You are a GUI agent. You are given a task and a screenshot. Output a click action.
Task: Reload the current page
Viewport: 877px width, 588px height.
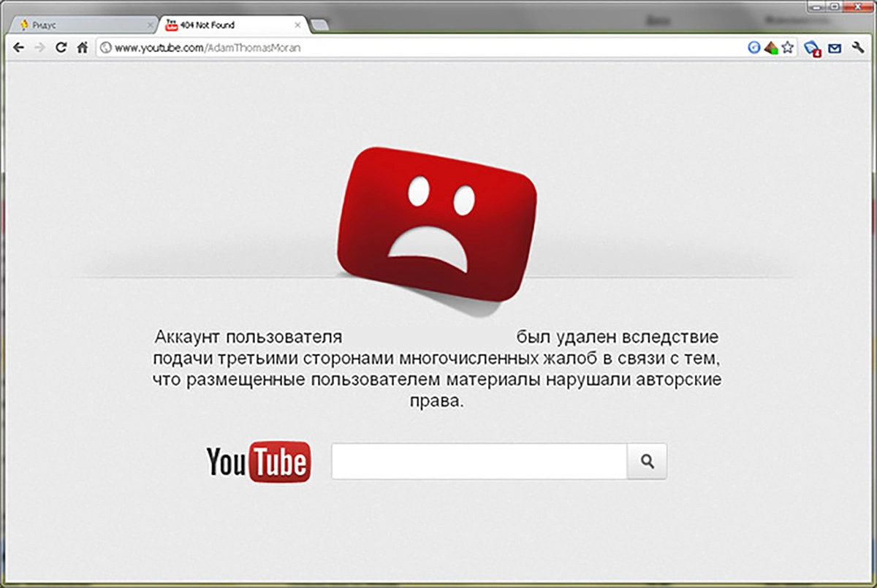tap(61, 47)
